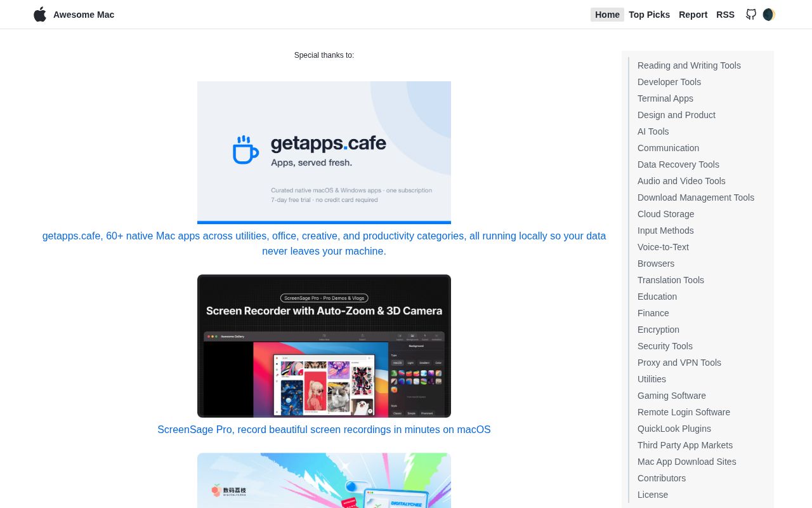Viewport: 812px width, 508px height.
Task: Open the Contributors section
Action: pos(662,478)
